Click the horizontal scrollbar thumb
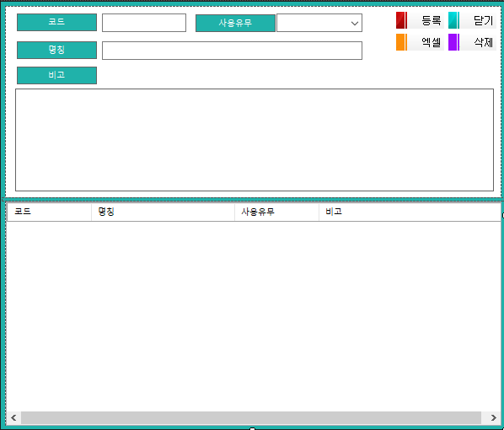Image resolution: width=504 pixels, height=430 pixels. [x=251, y=417]
